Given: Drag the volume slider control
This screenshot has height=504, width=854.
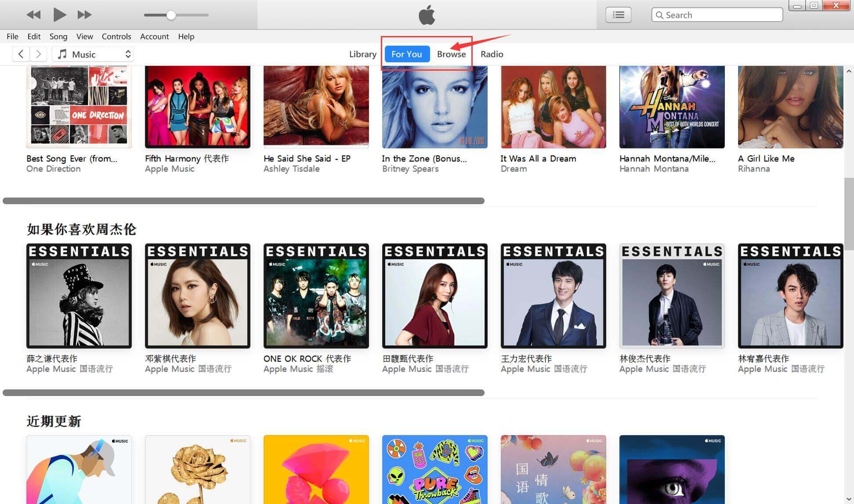Looking at the screenshot, I should pos(172,14).
